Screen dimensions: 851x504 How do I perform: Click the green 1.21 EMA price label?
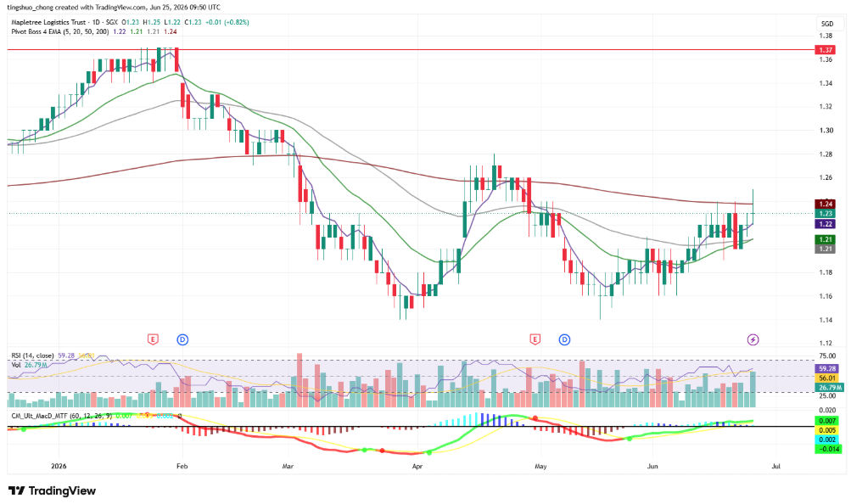tap(826, 239)
